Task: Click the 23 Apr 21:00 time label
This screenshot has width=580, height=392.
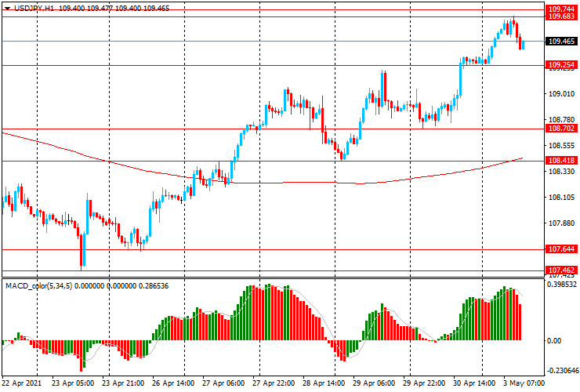Action: click(x=123, y=383)
